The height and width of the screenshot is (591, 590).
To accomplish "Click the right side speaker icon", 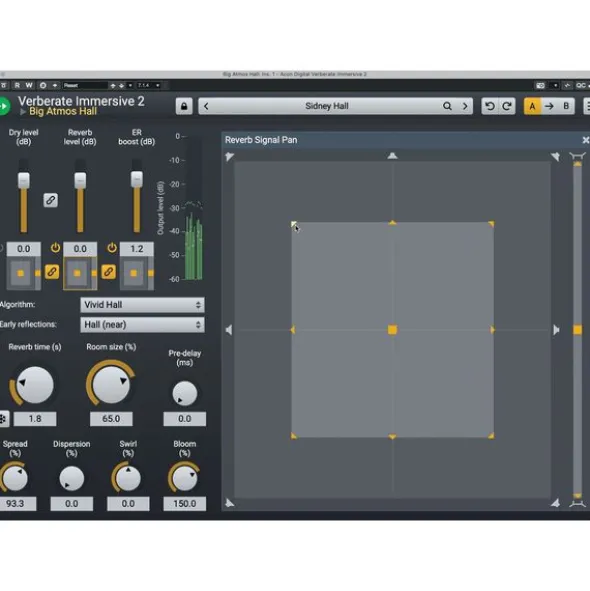I will click(x=556, y=330).
